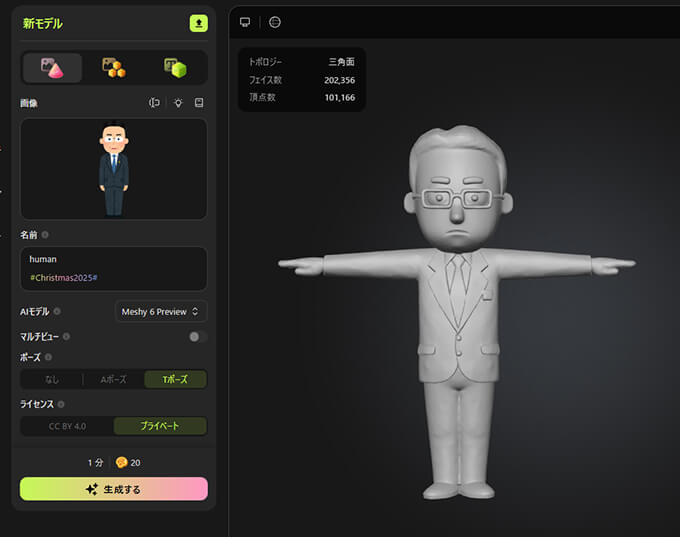
Task: Set license to CC BY 4.0
Action: [67, 426]
